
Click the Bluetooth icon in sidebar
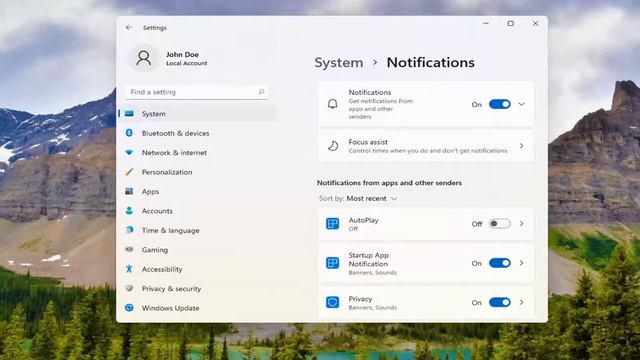(129, 133)
